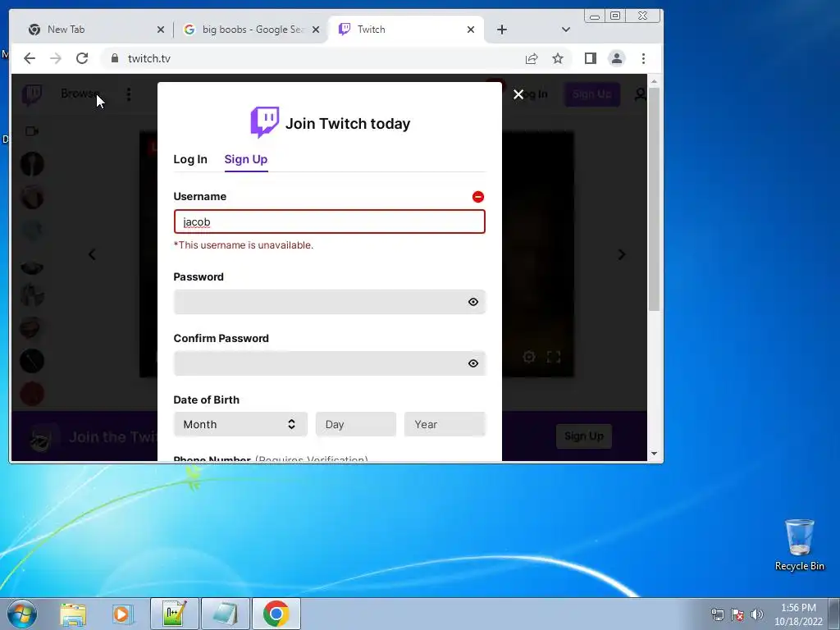840x630 pixels.
Task: Click the Username input field containing jacob
Action: (330, 221)
